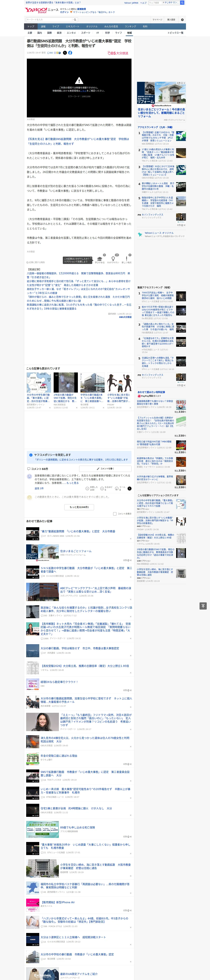Select the ライブ tab in main nav
This screenshot has height=980, width=210.
pos(56,27)
